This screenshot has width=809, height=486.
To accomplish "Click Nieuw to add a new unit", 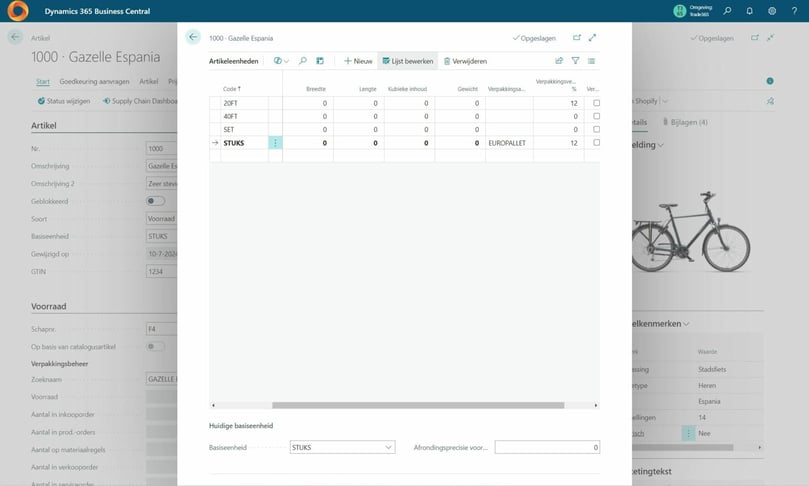I will pyautogui.click(x=358, y=61).
